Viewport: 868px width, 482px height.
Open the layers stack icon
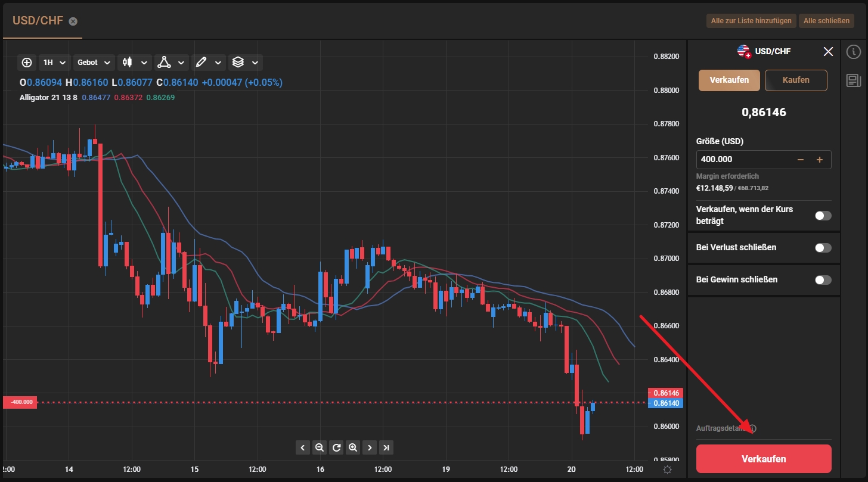click(238, 62)
